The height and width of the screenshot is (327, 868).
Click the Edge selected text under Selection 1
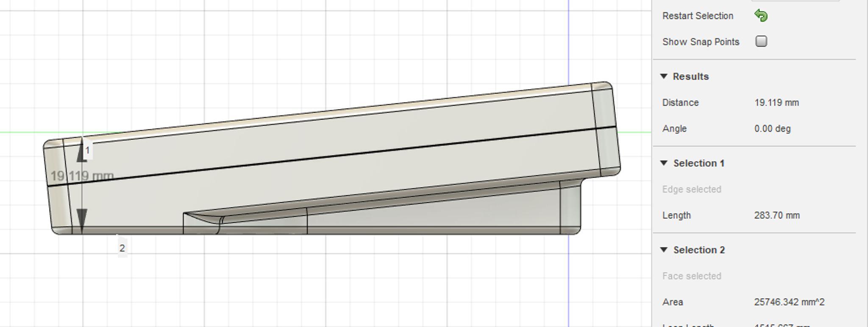point(691,189)
